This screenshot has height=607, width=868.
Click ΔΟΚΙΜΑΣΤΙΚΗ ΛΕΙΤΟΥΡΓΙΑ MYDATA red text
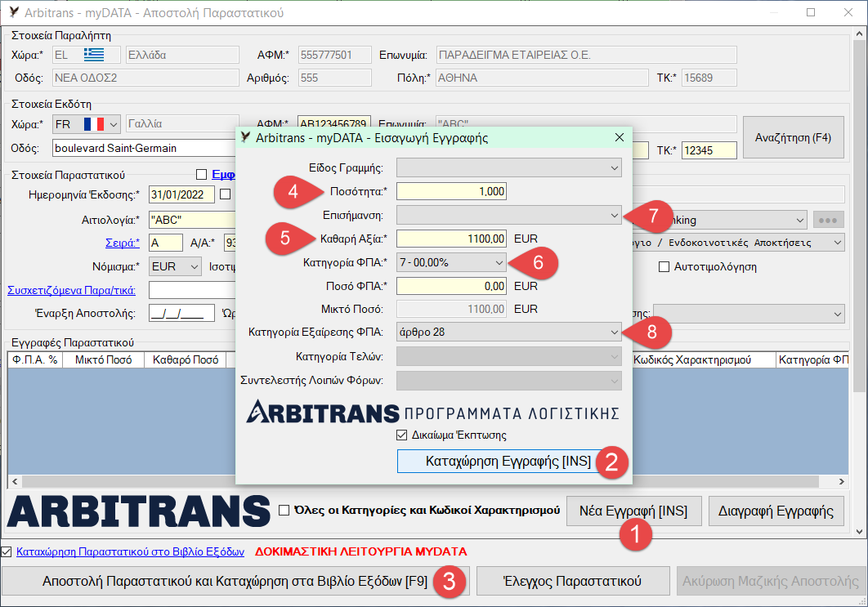point(361,551)
